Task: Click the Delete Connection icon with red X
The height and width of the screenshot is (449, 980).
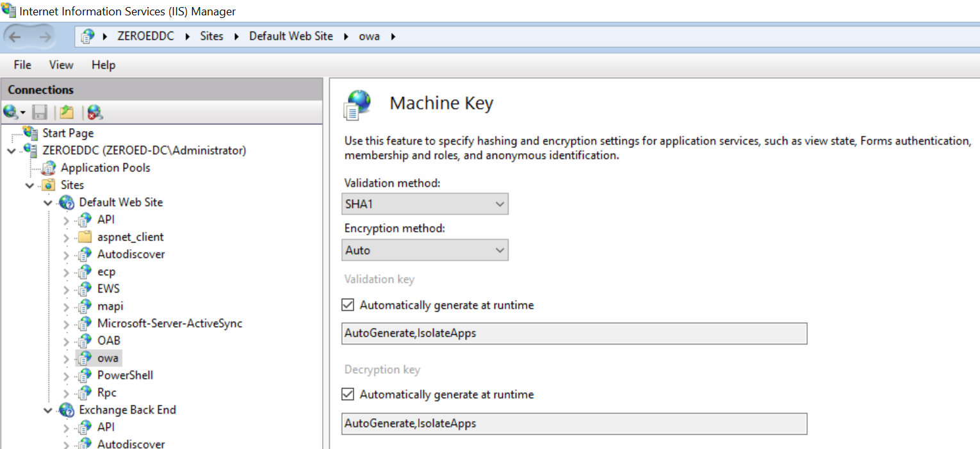Action: [95, 113]
